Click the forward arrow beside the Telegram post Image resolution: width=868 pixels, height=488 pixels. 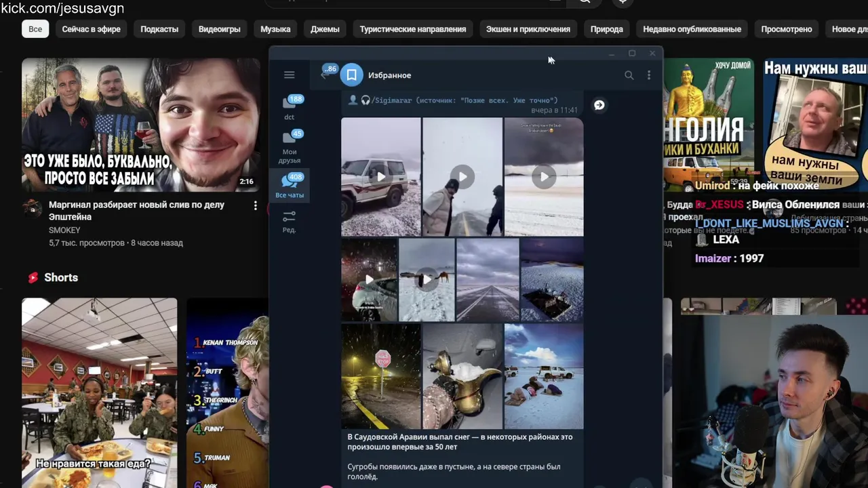[599, 105]
